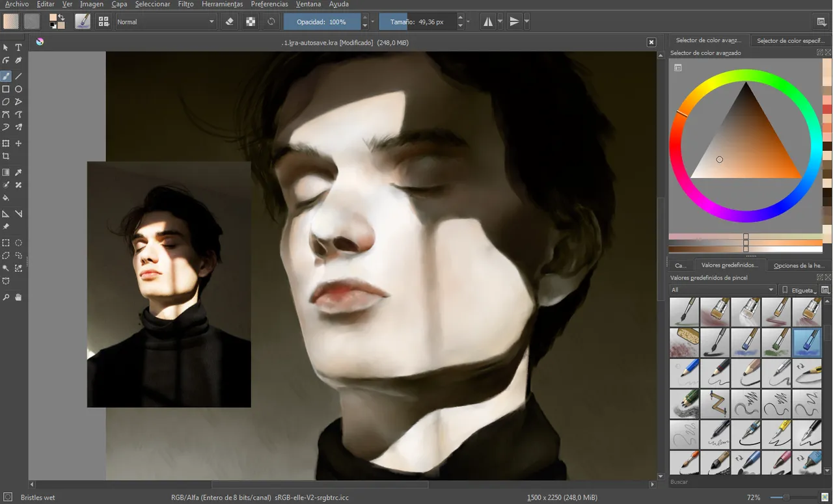Toggle vertical mirror tool
Image resolution: width=833 pixels, height=504 pixels.
click(514, 21)
